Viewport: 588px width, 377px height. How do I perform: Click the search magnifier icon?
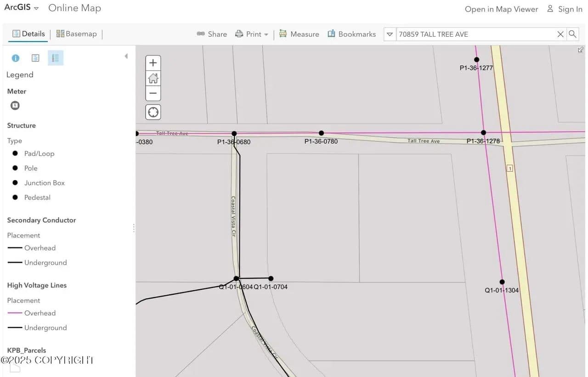[572, 34]
